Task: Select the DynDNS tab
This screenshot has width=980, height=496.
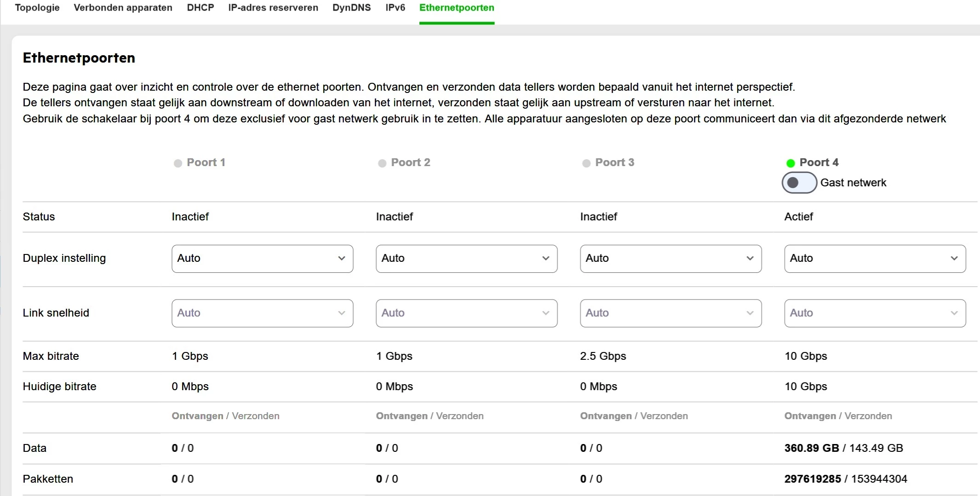Action: [x=351, y=8]
